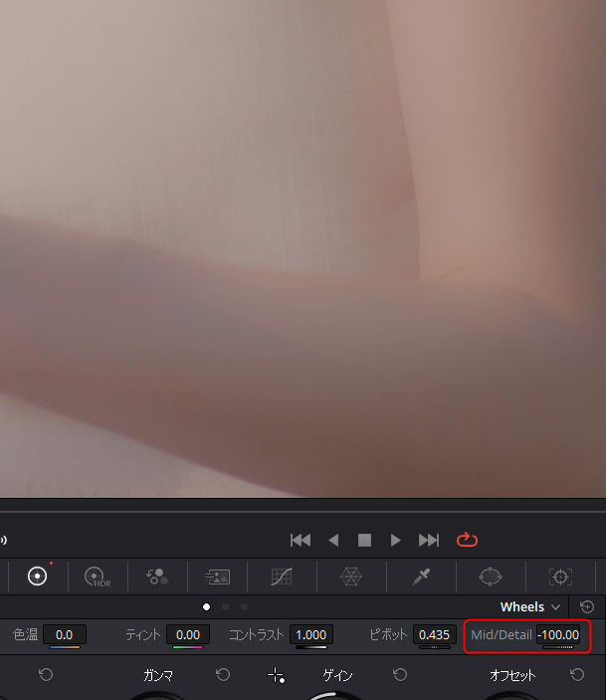Open the HDR palette
606x700 pixels.
click(97, 576)
